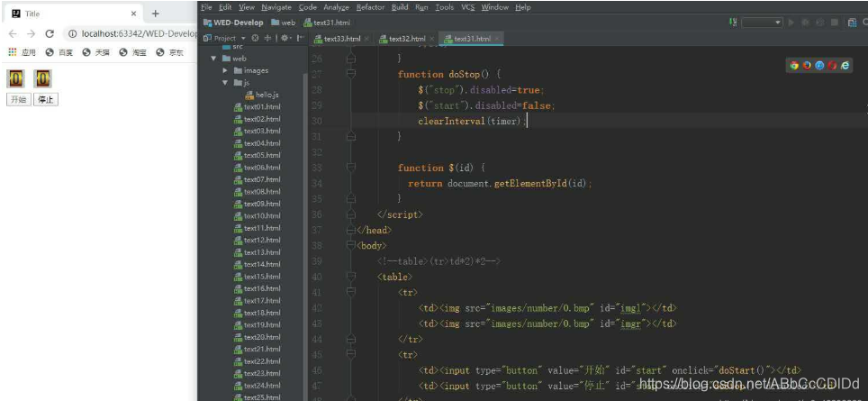
Task: Open the File menu
Action: pos(206,7)
